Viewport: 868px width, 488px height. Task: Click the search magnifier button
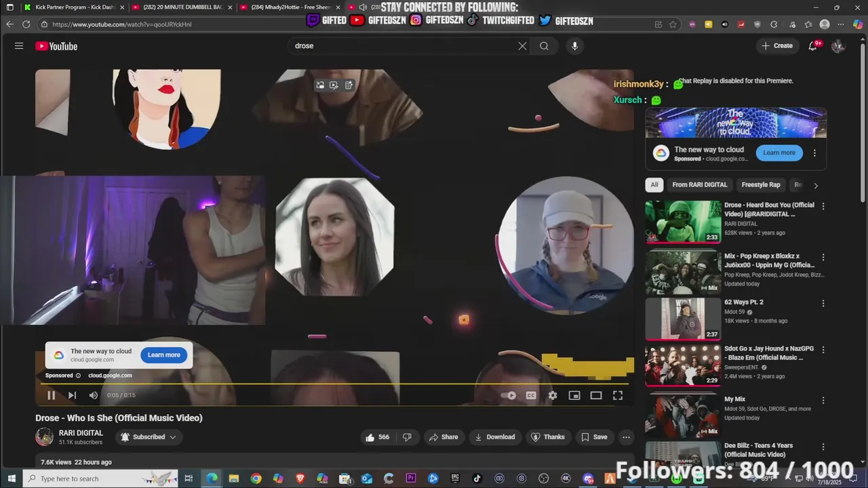[x=544, y=46]
